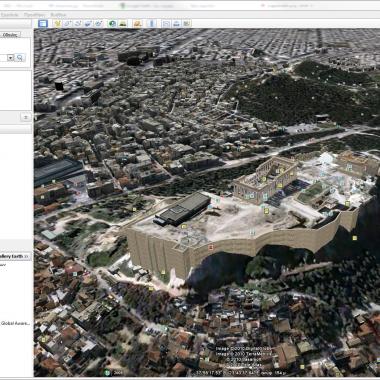
Task: Click the search magnifier button in sidebar
Action: click(x=20, y=58)
